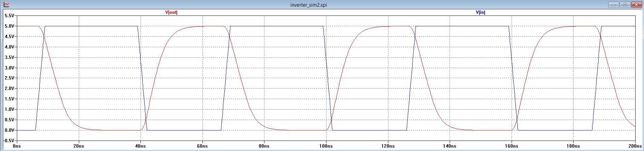
Task: Click the waveform icon in the title bar
Action: pos(6,5)
